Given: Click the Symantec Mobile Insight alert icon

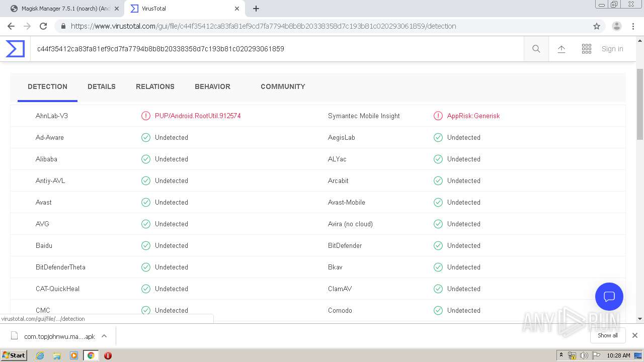Looking at the screenshot, I should (x=438, y=116).
